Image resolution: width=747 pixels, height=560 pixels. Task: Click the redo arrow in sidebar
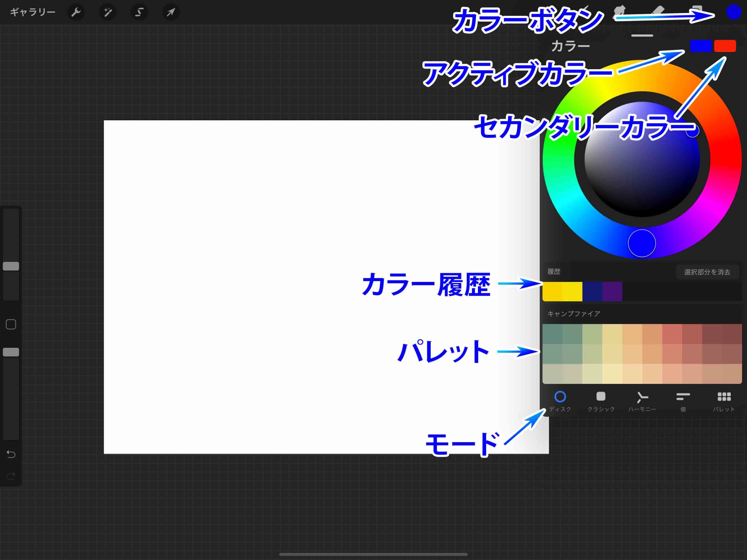[11, 477]
